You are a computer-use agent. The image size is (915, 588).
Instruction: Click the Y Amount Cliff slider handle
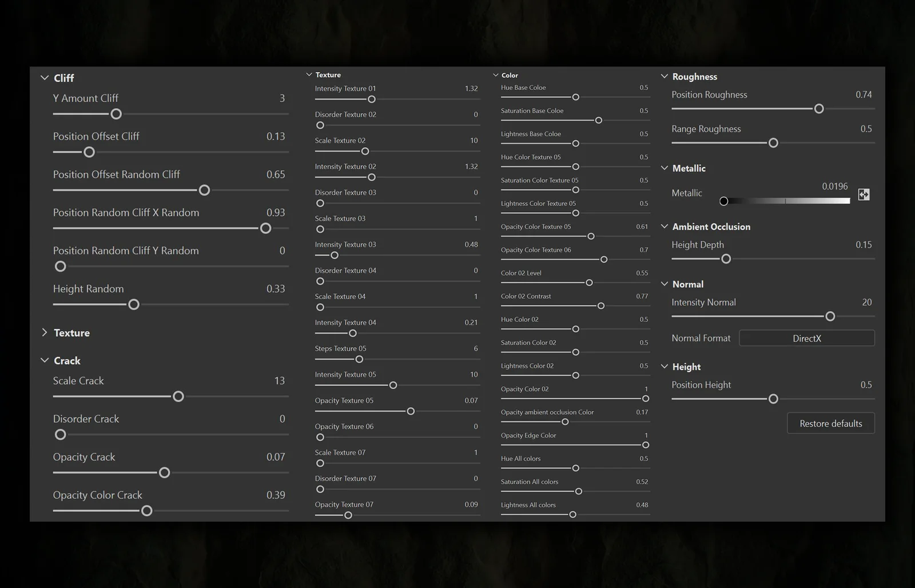click(116, 114)
